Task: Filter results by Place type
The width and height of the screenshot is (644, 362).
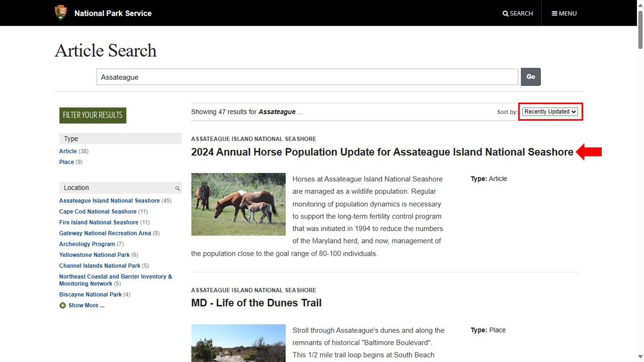Action: (66, 162)
